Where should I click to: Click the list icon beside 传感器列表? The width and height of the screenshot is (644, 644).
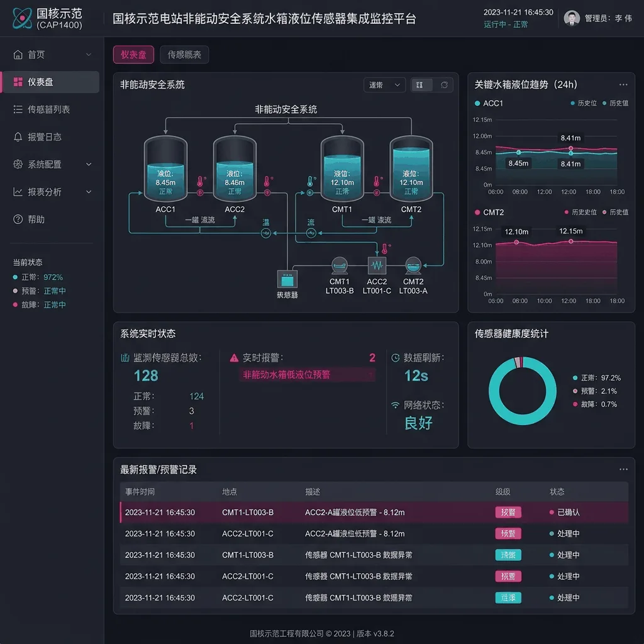click(x=18, y=109)
